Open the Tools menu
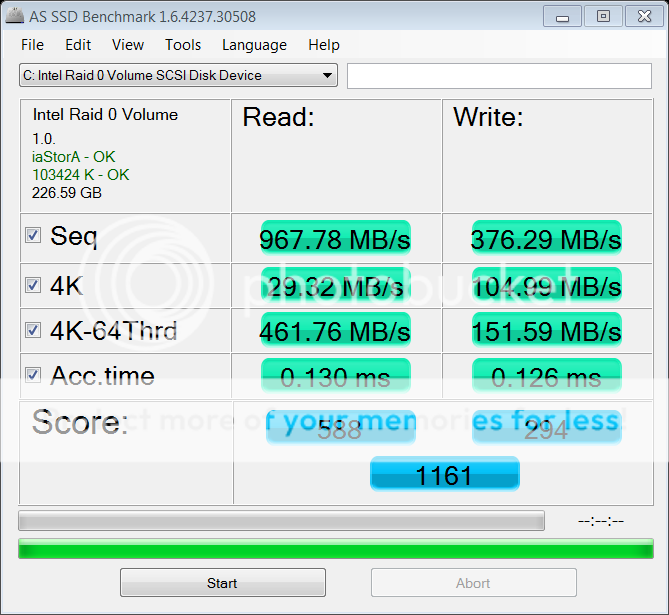The height and width of the screenshot is (615, 669). pos(183,45)
